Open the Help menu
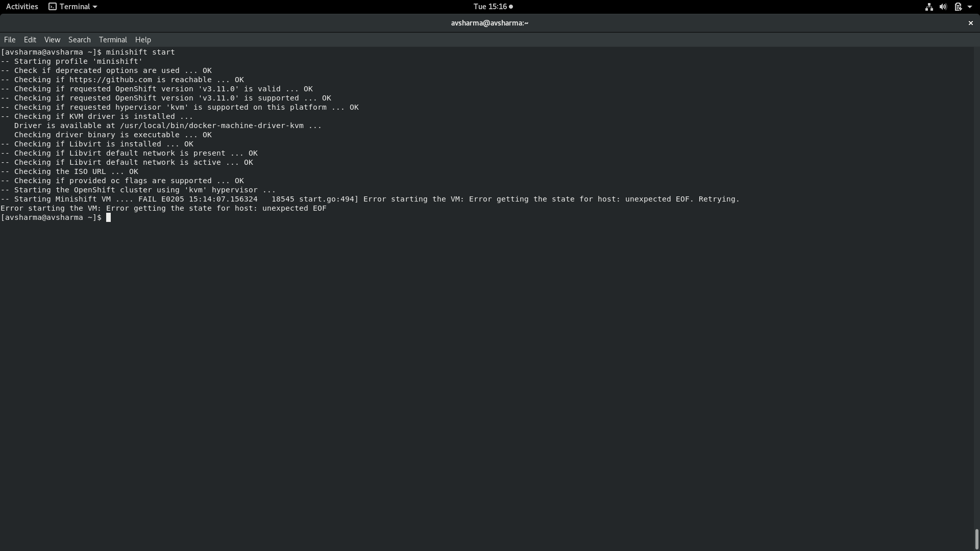980x551 pixels. [142, 40]
